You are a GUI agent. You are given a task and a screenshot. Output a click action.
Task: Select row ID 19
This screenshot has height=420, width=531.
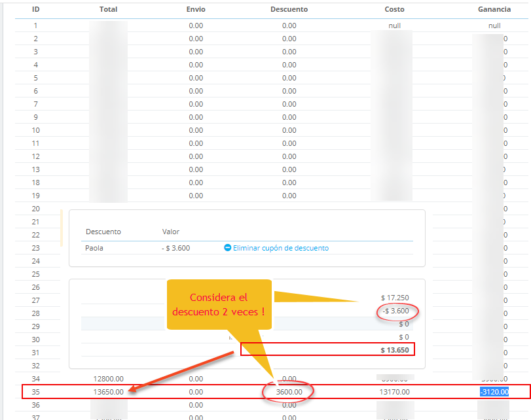click(x=35, y=196)
